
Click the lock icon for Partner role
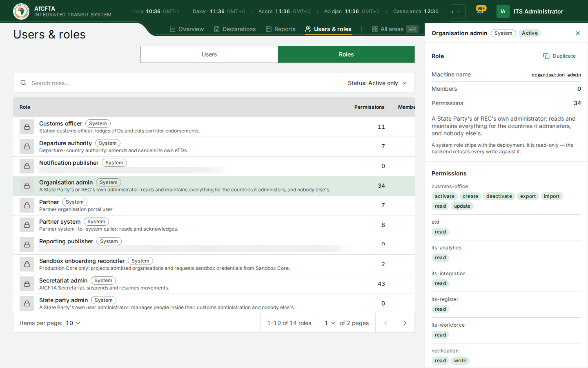[27, 205]
